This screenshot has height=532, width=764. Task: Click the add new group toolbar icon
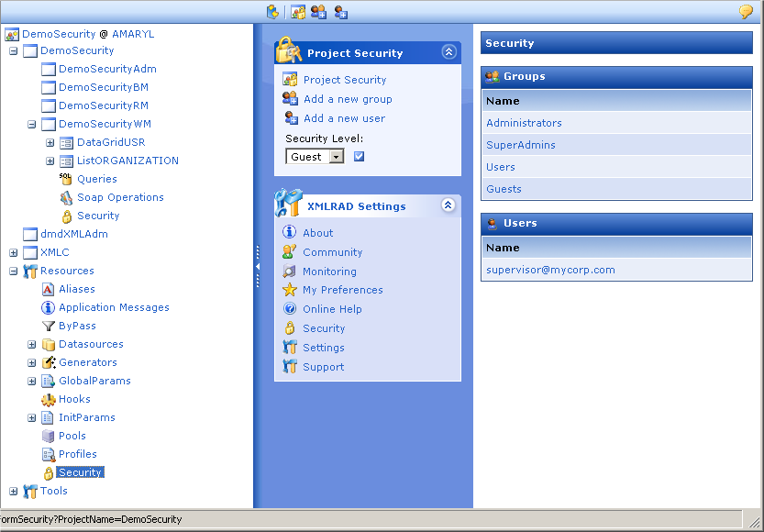click(318, 12)
